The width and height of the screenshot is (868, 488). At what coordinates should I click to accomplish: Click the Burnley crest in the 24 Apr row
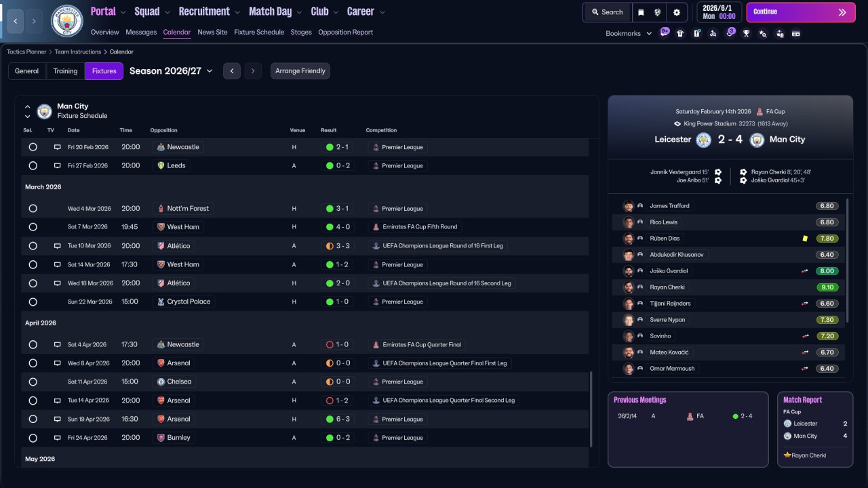point(161,438)
